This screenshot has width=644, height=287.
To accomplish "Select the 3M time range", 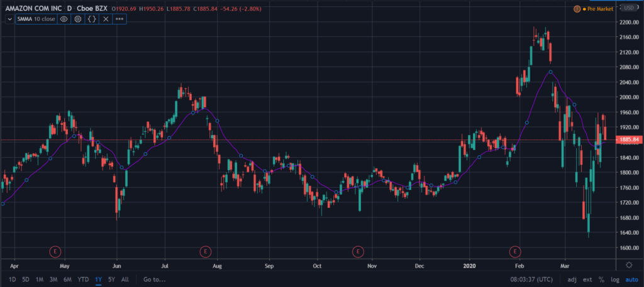I will pyautogui.click(x=53, y=279).
